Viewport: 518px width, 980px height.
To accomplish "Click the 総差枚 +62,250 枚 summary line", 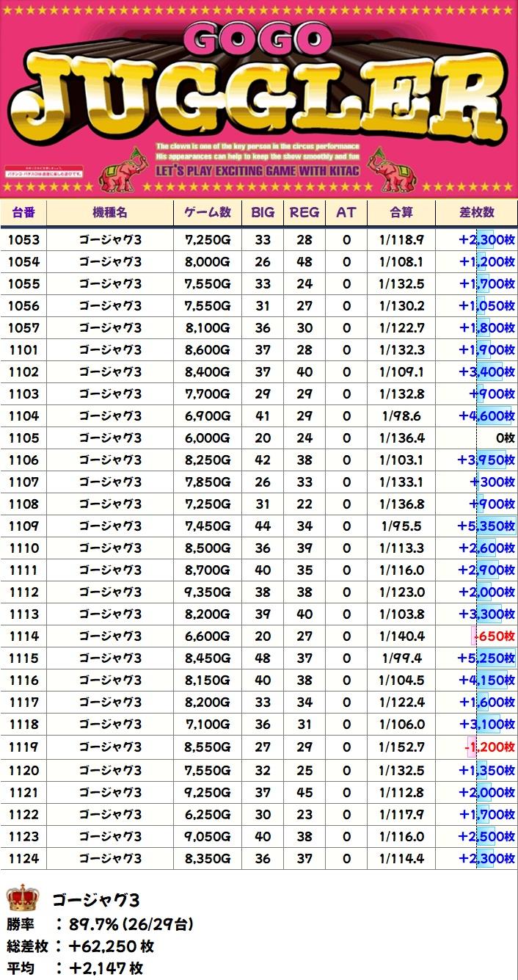I will pyautogui.click(x=81, y=946).
